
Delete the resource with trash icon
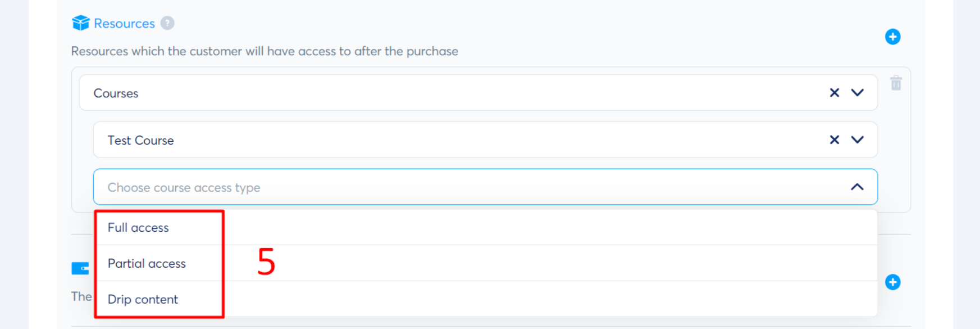point(896,83)
